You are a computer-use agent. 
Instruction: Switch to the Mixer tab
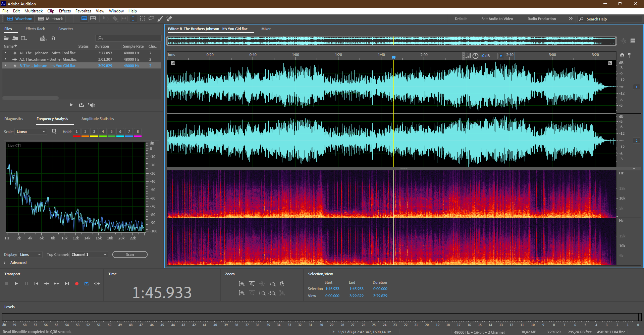(x=266, y=29)
